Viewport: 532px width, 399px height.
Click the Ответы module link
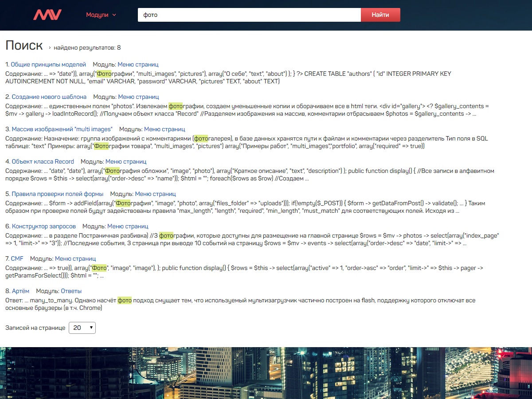pyautogui.click(x=71, y=291)
